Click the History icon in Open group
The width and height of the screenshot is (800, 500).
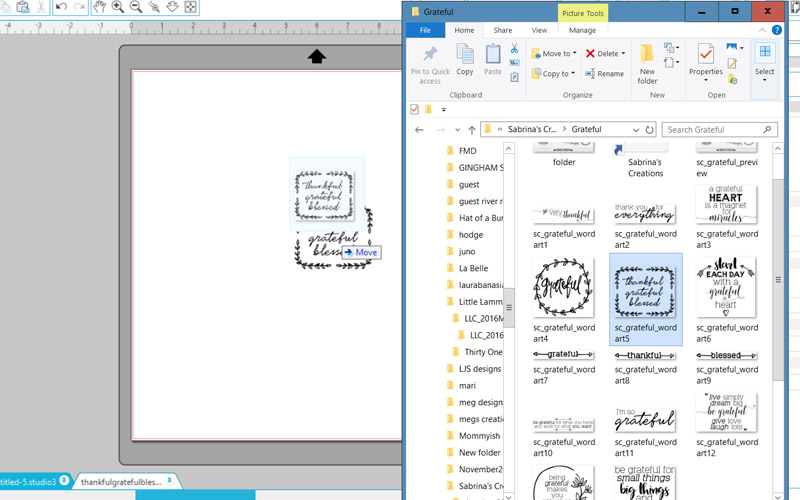732,79
